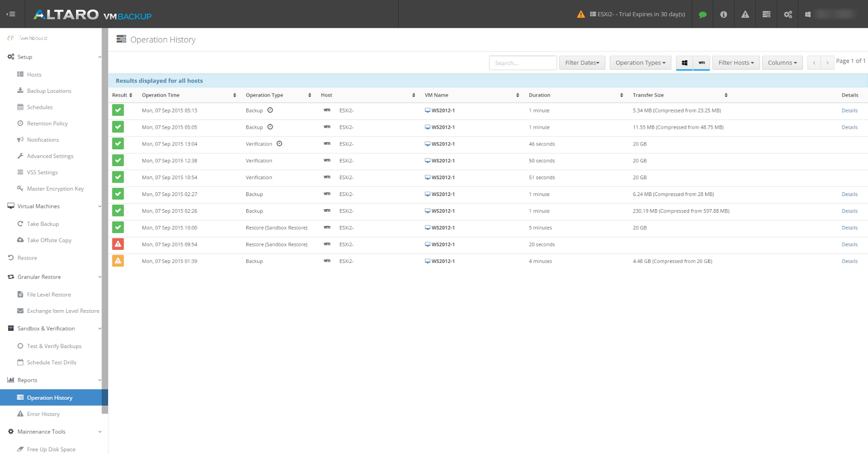The width and height of the screenshot is (868, 454).
Task: Click the green success icon for 10:00 restore
Action: pos(118,228)
